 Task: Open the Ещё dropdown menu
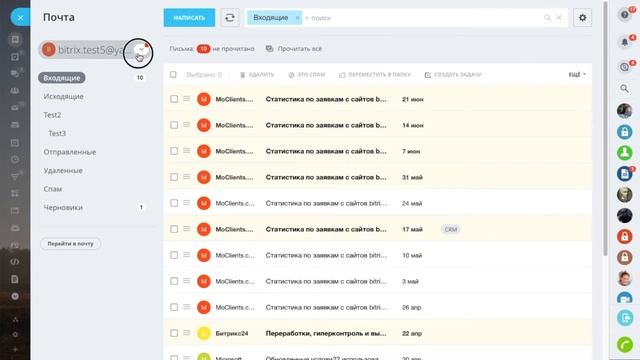click(x=577, y=75)
